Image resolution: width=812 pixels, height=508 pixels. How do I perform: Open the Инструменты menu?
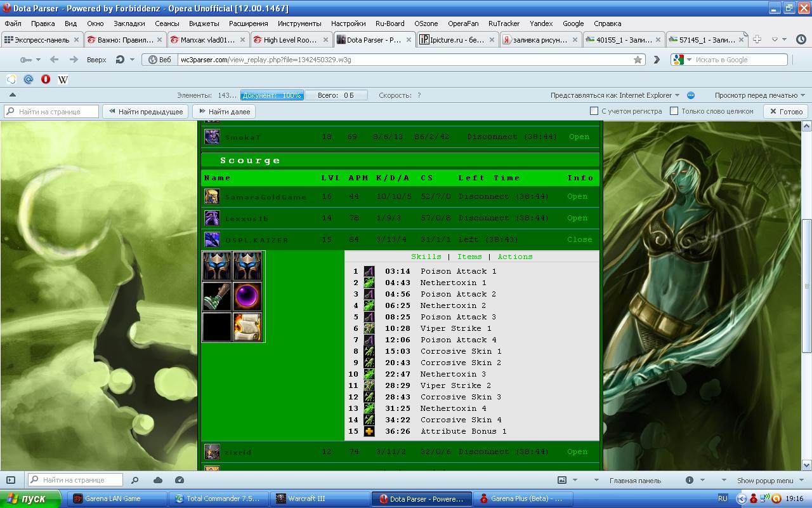coord(299,23)
